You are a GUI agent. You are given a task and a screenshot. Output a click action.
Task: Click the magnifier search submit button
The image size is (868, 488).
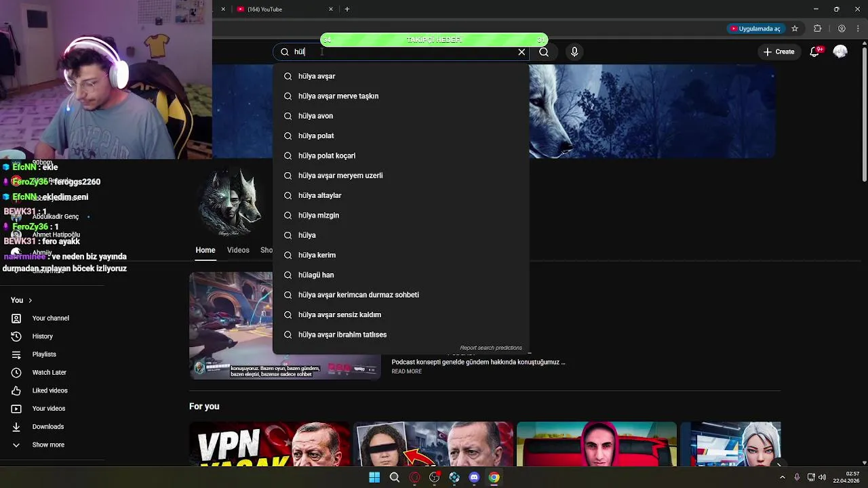point(544,52)
